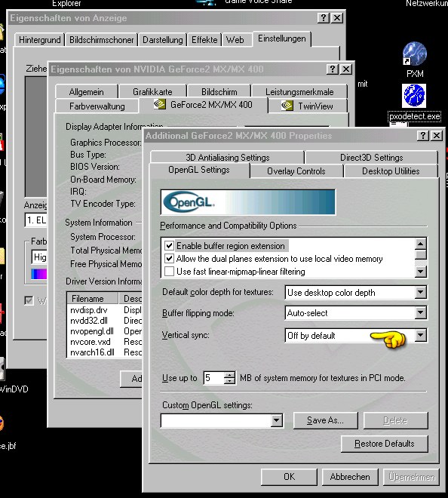Click the Save As... button
Image resolution: width=448 pixels, height=498 pixels.
[x=326, y=420]
